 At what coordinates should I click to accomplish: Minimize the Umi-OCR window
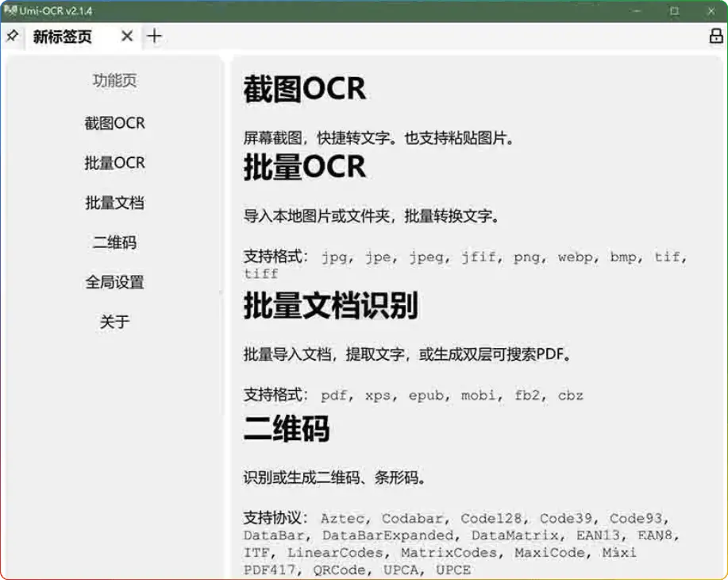tap(637, 11)
